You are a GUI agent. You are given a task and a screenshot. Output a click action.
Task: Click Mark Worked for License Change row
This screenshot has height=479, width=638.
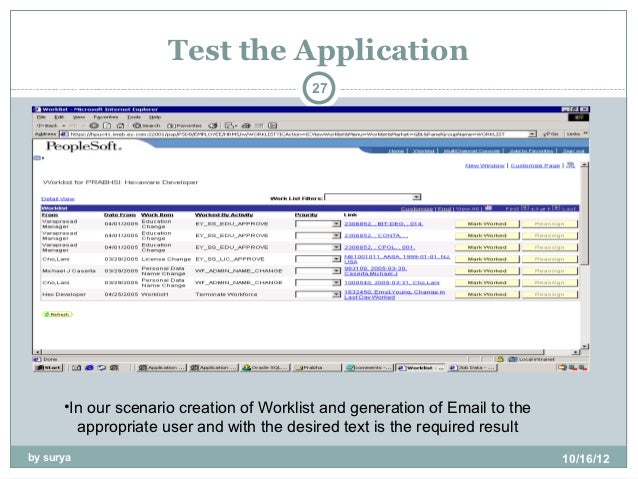(x=487, y=259)
